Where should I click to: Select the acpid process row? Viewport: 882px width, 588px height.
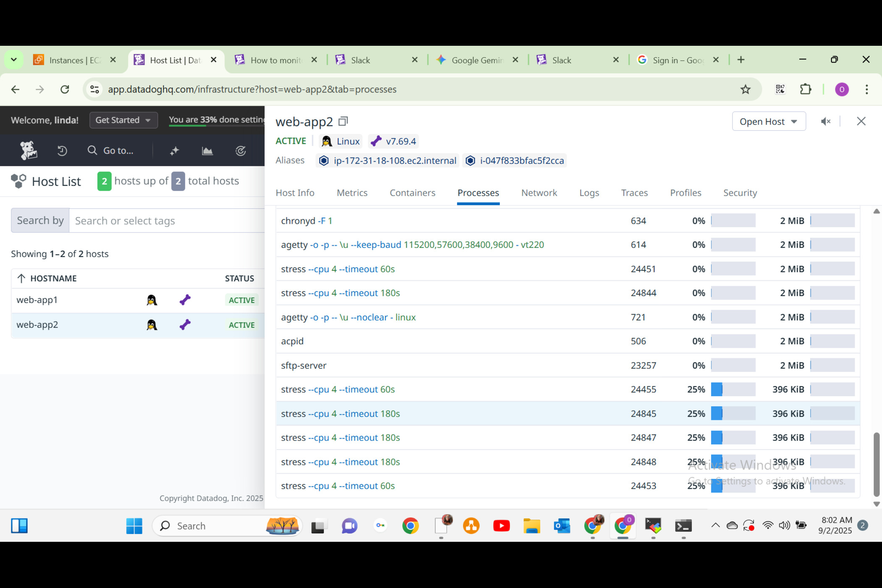568,341
